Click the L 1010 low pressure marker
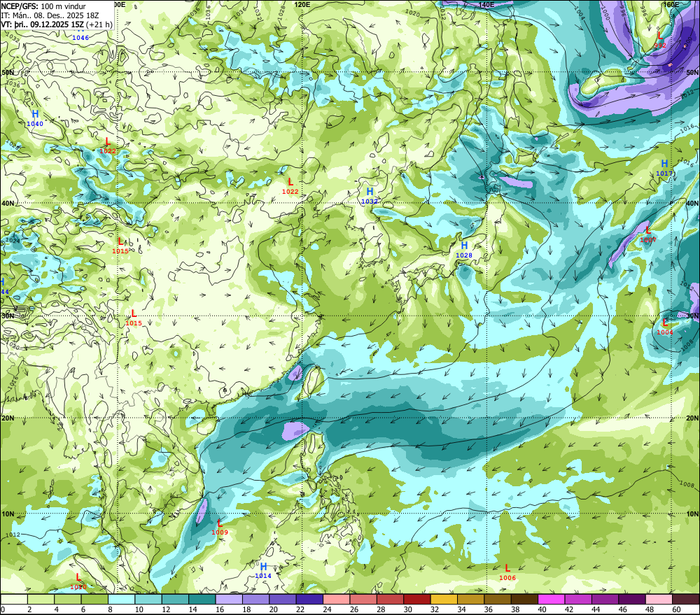The width and height of the screenshot is (700, 615). click(x=78, y=581)
